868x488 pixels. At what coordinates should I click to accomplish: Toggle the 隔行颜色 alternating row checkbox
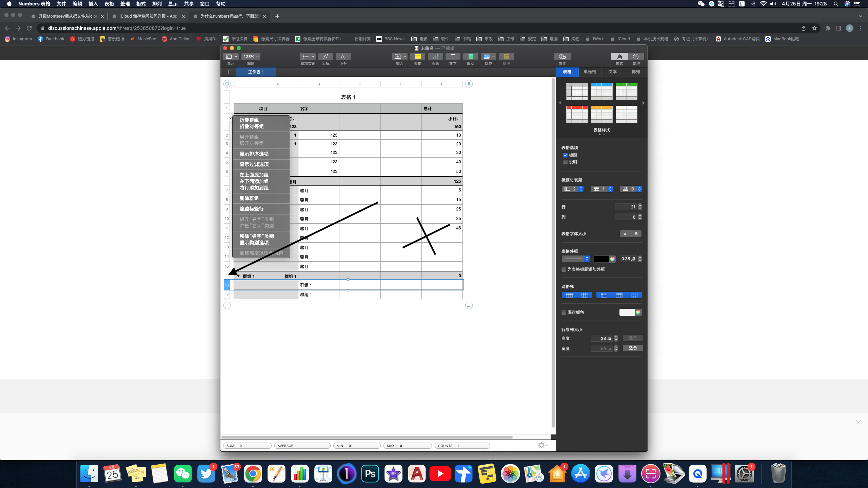[564, 312]
